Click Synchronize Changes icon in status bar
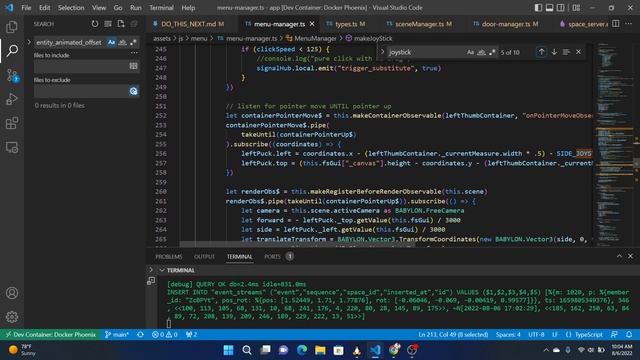 tap(140, 335)
